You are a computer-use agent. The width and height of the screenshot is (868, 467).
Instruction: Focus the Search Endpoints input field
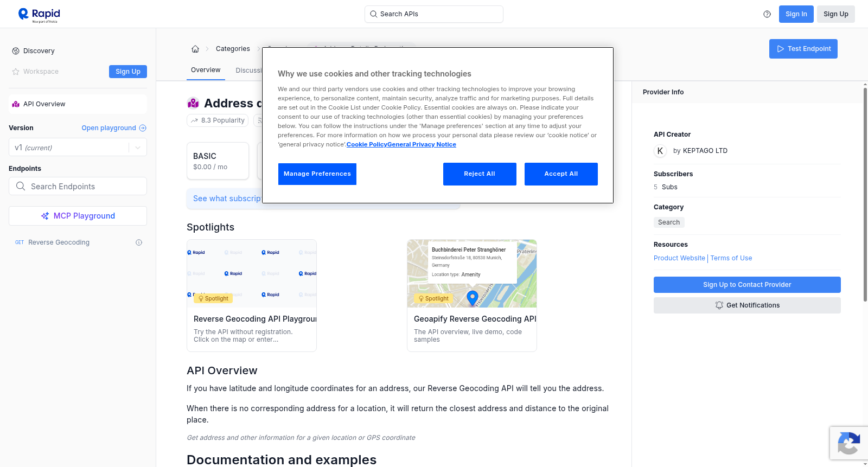point(78,186)
